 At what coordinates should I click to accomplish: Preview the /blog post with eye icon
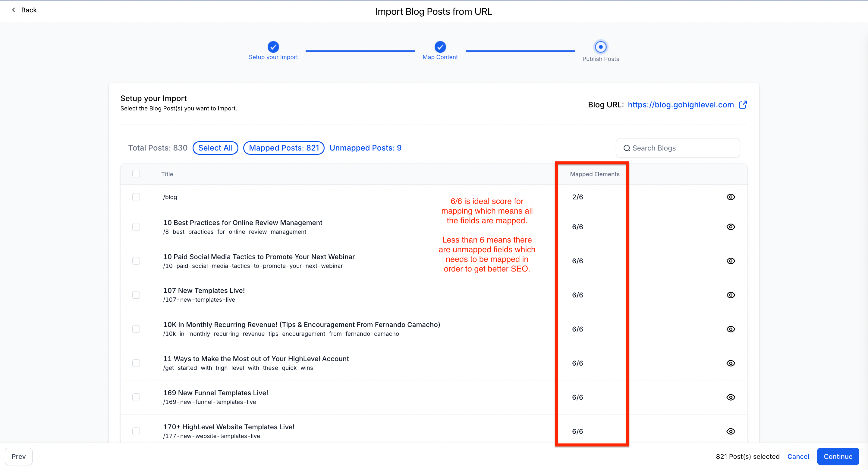[730, 197]
